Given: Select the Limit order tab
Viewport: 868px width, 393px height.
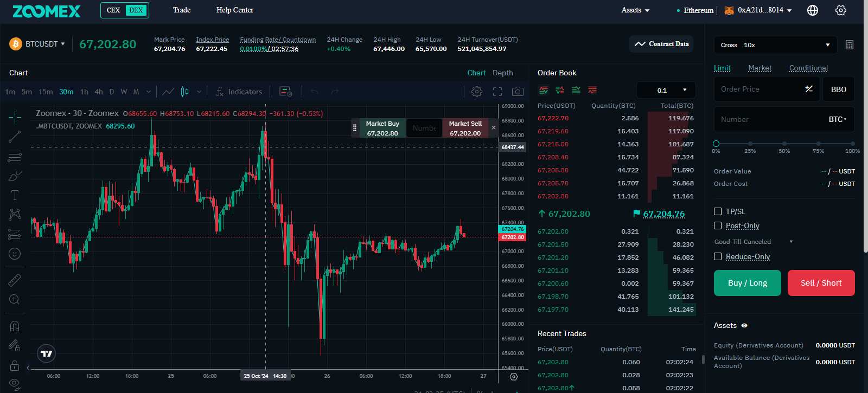Looking at the screenshot, I should click(722, 68).
